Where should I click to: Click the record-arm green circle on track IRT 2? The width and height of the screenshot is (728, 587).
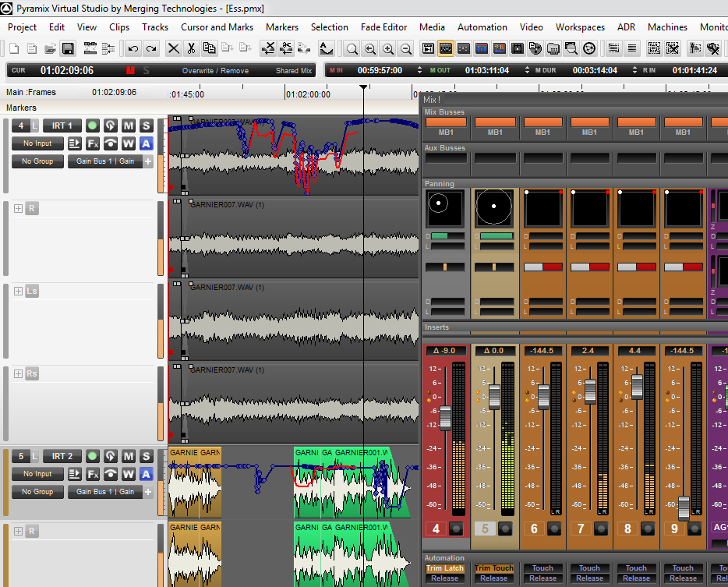(x=93, y=456)
